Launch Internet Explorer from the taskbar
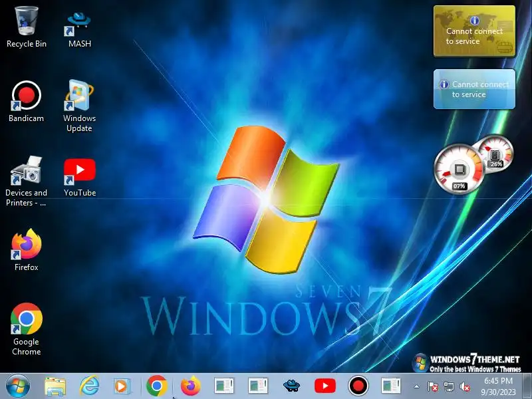This screenshot has height=399, width=532. coord(89,386)
